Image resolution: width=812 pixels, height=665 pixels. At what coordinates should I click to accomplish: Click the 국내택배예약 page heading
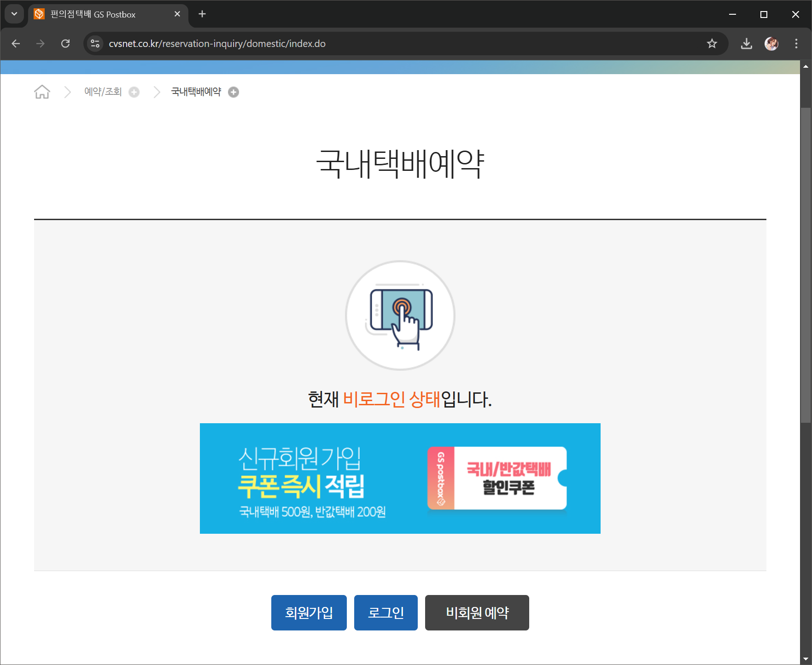[400, 164]
